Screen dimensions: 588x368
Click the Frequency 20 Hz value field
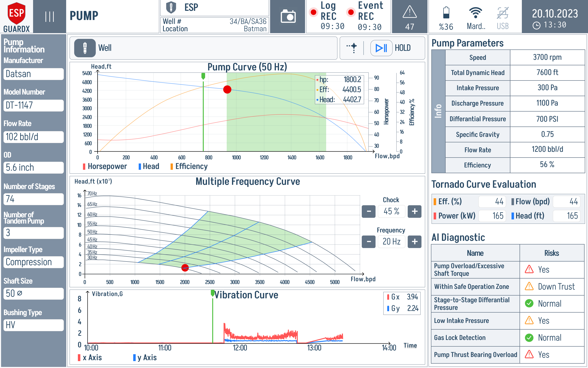point(391,242)
